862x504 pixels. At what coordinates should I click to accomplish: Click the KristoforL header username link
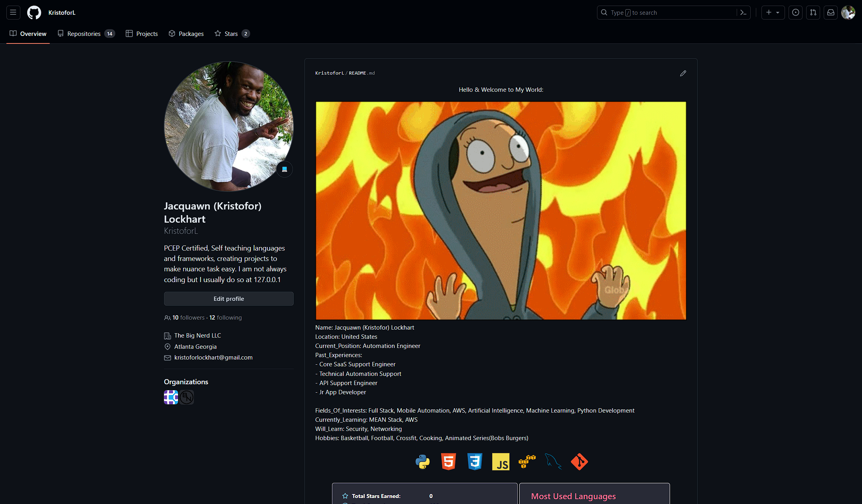[x=62, y=12]
